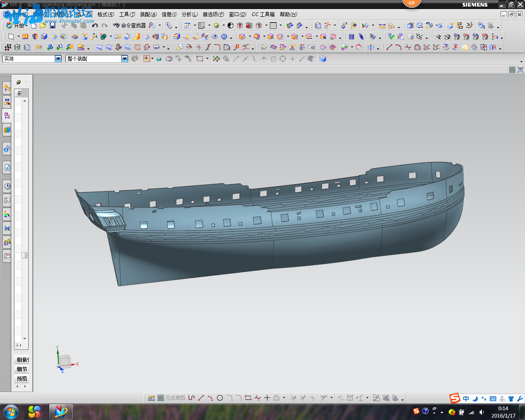525x420 pixels.
Task: Click the volume speaker tray icon
Action: tap(482, 412)
